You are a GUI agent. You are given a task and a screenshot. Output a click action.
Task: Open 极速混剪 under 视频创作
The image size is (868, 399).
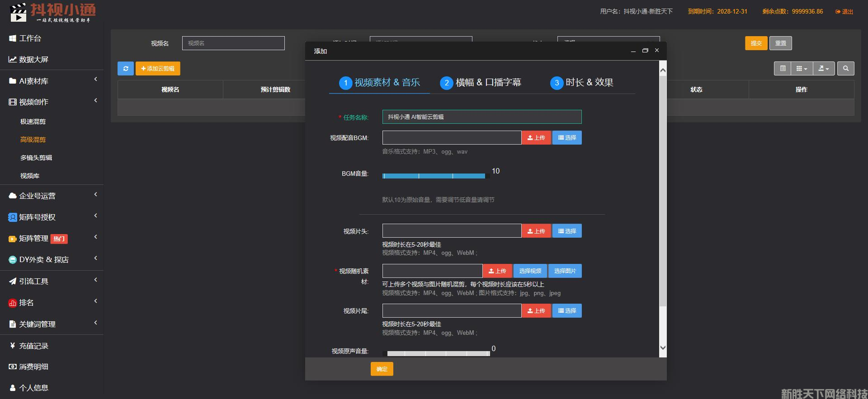(33, 122)
